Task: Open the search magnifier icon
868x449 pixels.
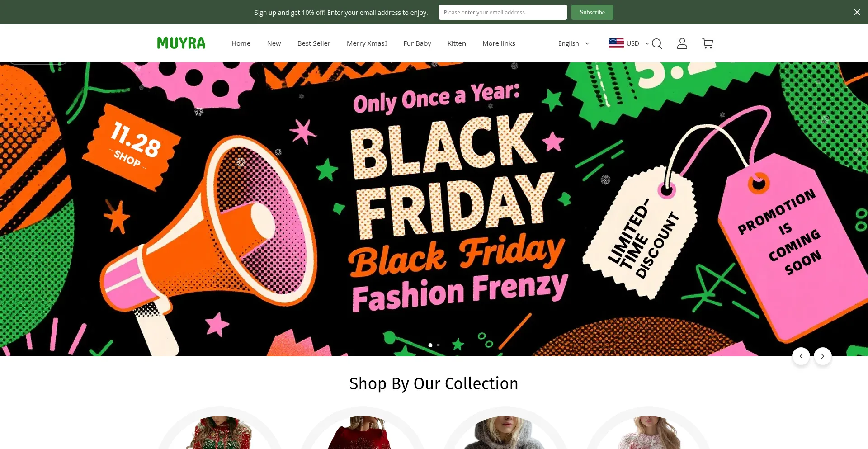Action: point(657,43)
